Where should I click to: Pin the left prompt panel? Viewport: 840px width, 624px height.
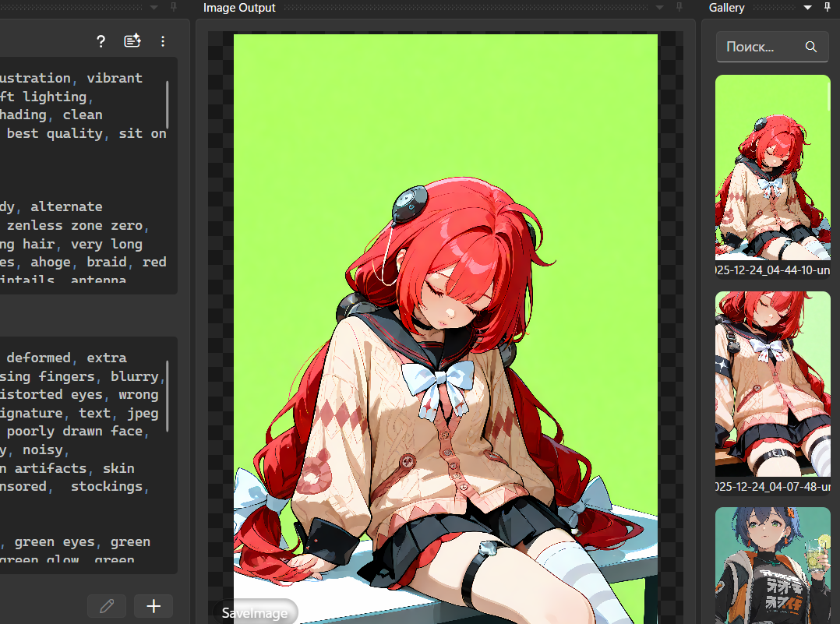coord(174,7)
